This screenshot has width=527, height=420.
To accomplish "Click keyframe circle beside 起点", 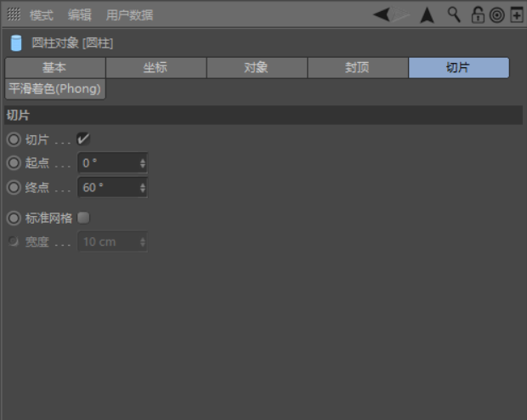I will 14,163.
